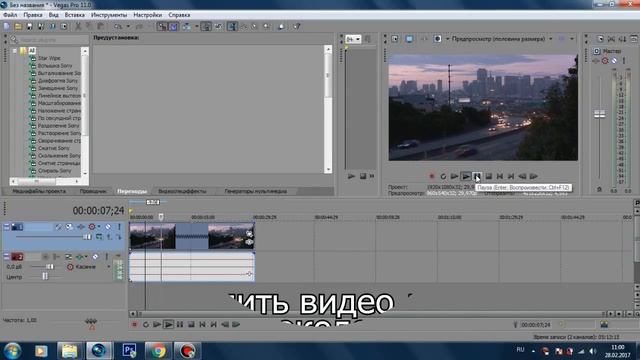Select the Сжатие Sony transition
This screenshot has width=640, height=360.
pyautogui.click(x=53, y=148)
